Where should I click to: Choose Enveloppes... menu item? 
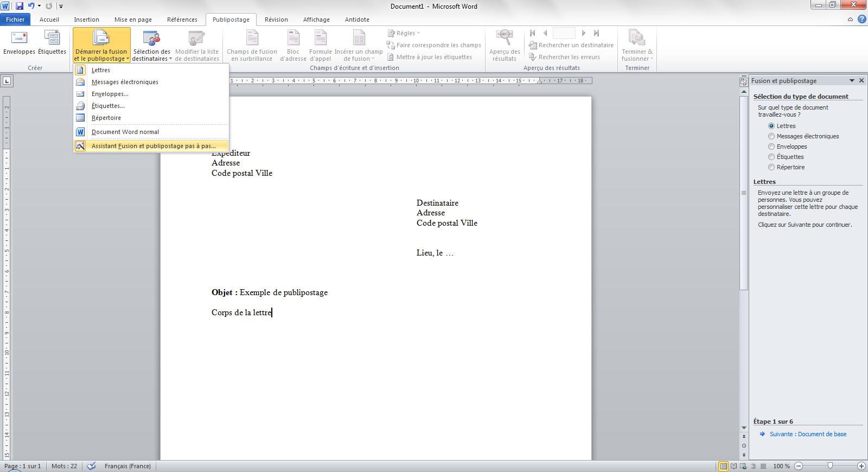(x=151, y=94)
